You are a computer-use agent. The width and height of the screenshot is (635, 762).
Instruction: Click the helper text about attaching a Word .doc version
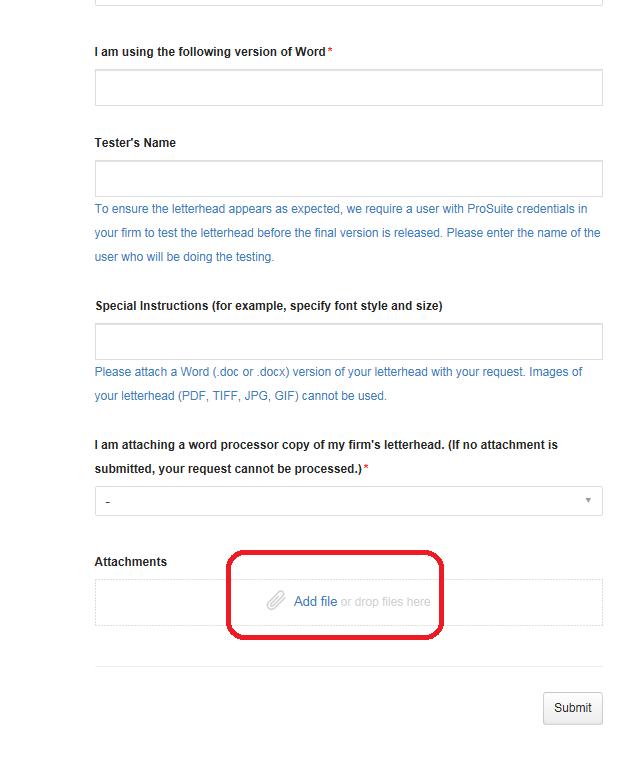click(338, 384)
